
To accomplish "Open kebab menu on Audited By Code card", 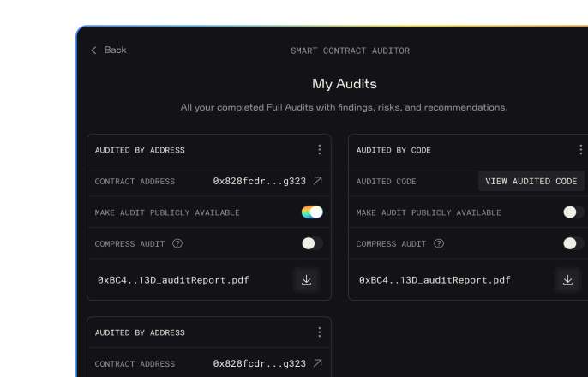I will [581, 150].
